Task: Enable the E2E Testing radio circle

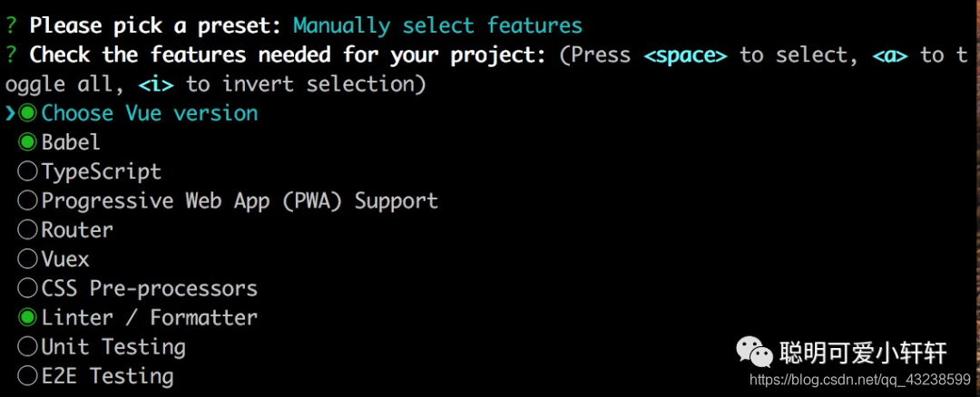Action: tap(27, 376)
